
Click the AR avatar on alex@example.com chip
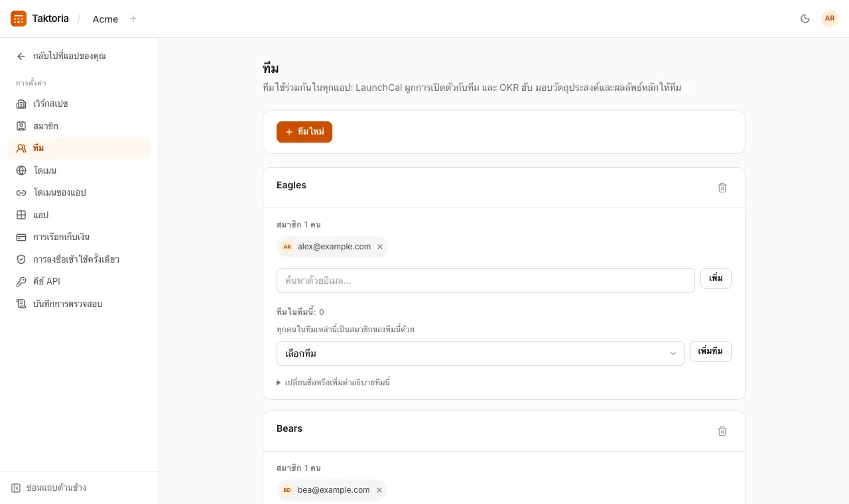pos(287,247)
